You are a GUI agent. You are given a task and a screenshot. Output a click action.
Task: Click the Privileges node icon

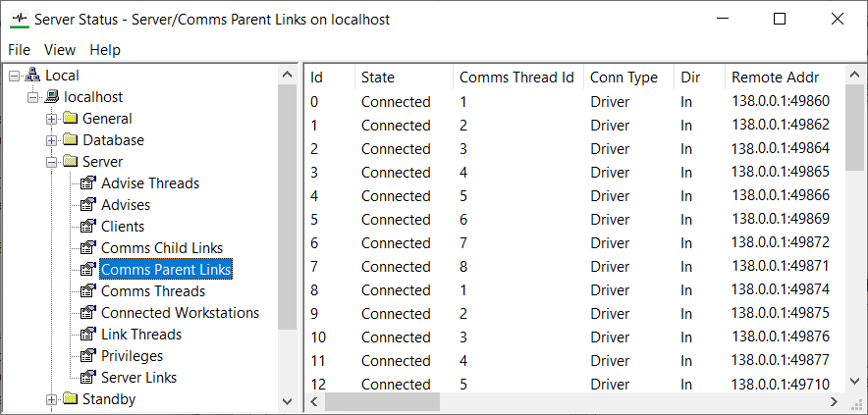click(88, 356)
